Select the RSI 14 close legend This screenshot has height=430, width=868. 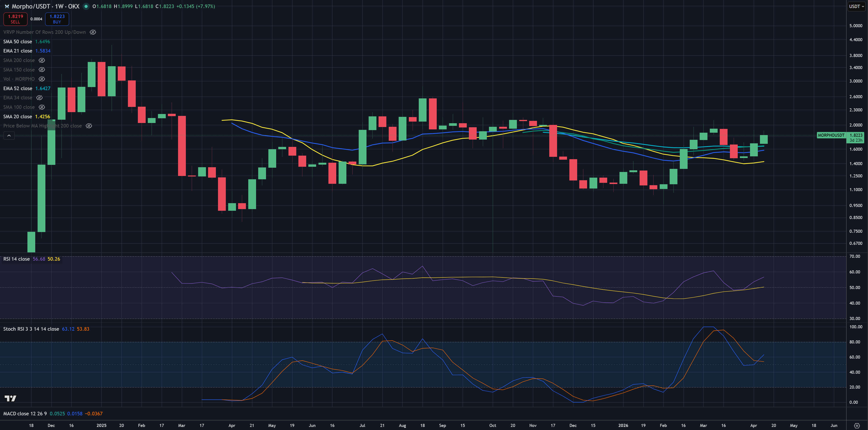17,259
